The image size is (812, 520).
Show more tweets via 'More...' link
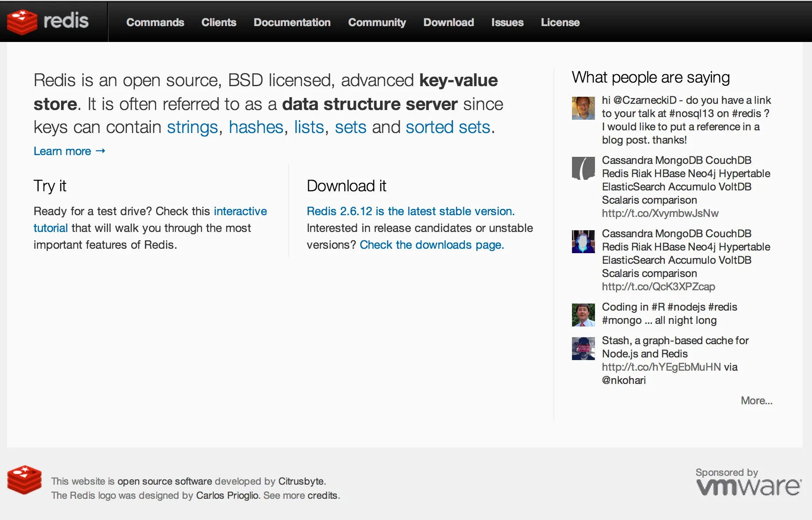756,401
